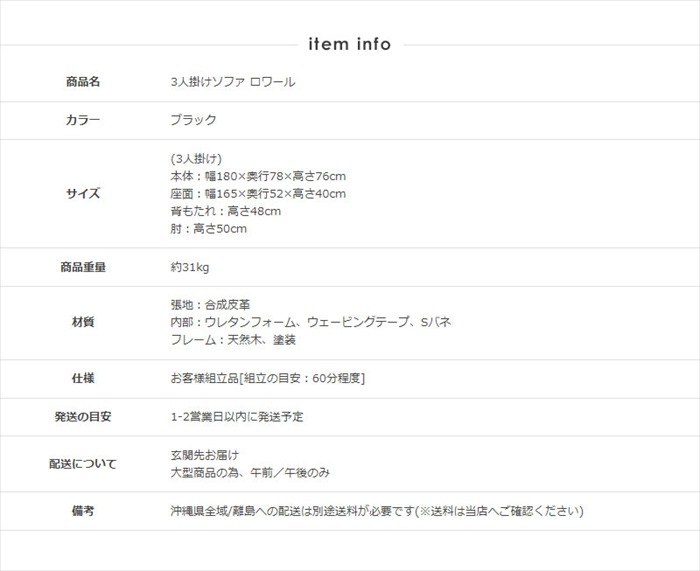
Task: Click the 商品重量 row label
Action: [x=83, y=267]
